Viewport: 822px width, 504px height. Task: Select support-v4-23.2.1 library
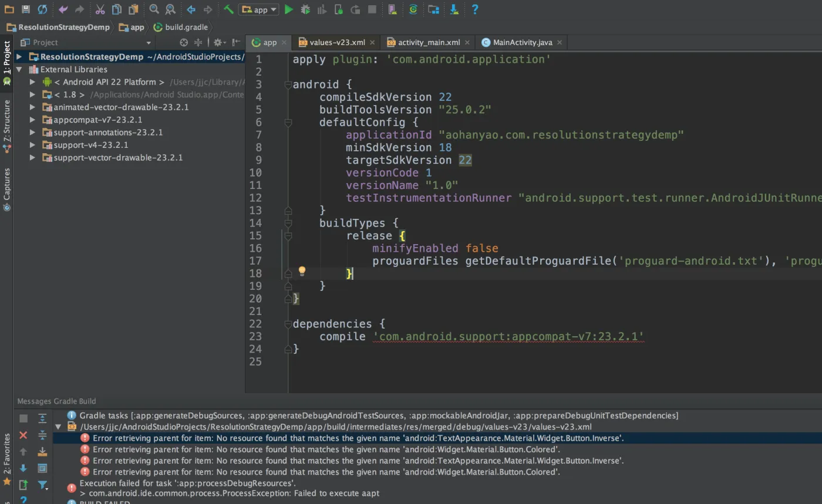[x=90, y=145]
